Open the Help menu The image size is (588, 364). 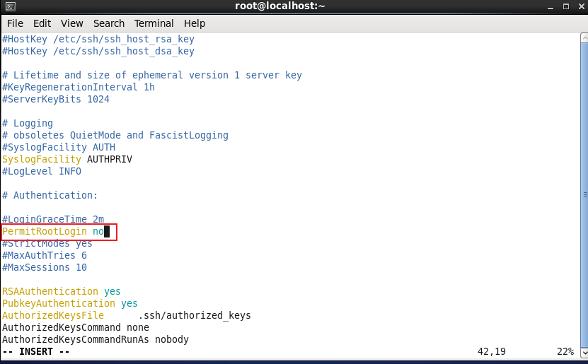[x=195, y=23]
